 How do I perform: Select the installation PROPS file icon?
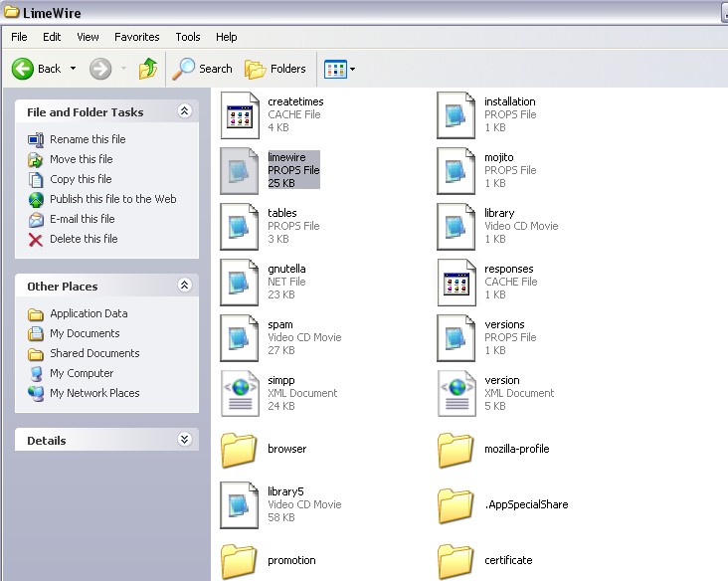coord(456,115)
